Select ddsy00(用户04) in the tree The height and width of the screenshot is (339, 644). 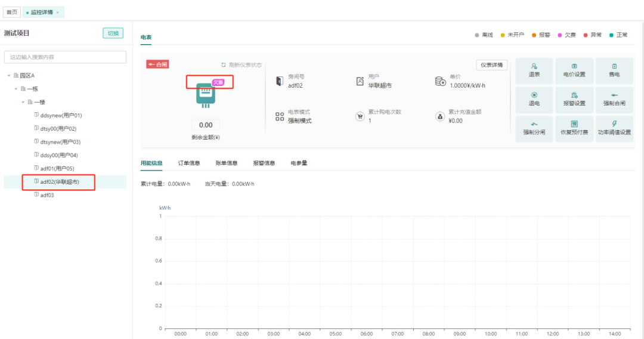coord(58,155)
